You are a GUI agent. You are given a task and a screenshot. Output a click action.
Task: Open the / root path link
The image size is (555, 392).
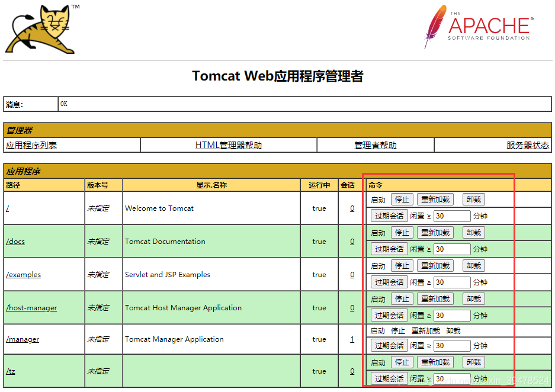(x=8, y=208)
